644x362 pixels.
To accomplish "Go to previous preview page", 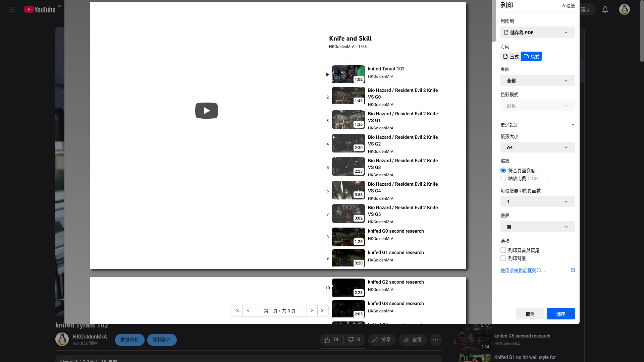I will 248,310.
